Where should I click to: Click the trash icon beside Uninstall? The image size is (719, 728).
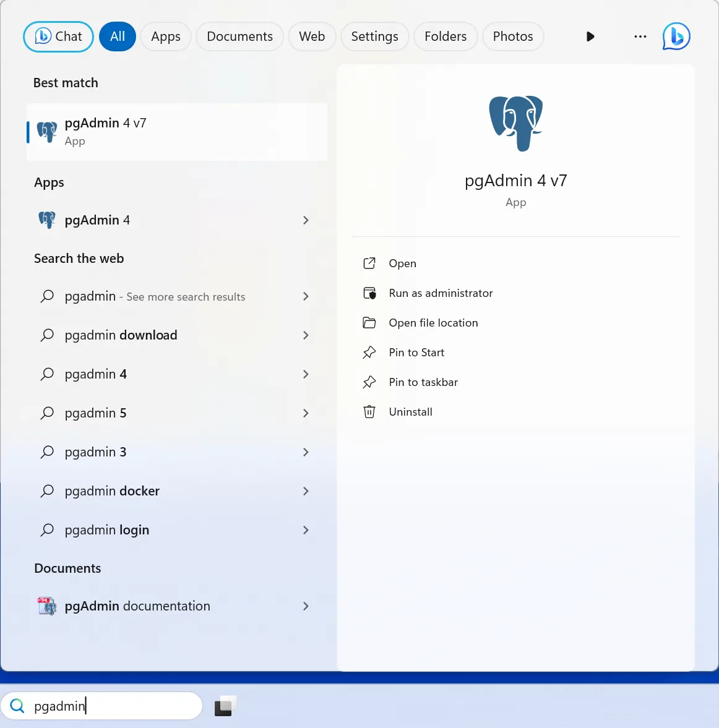pyautogui.click(x=369, y=412)
